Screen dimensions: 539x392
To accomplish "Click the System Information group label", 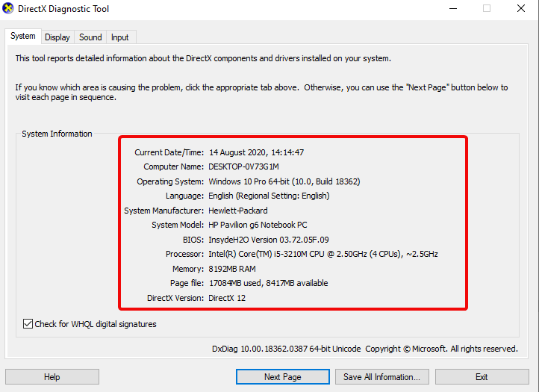I will pyautogui.click(x=57, y=134).
